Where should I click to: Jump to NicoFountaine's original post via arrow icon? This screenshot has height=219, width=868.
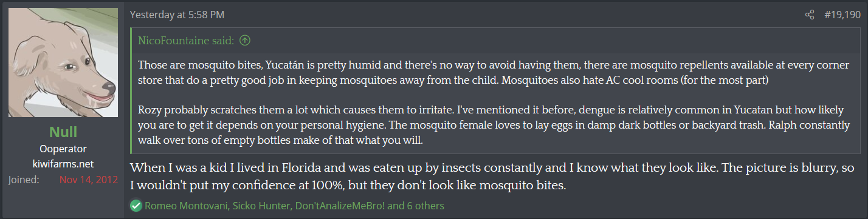pyautogui.click(x=245, y=41)
